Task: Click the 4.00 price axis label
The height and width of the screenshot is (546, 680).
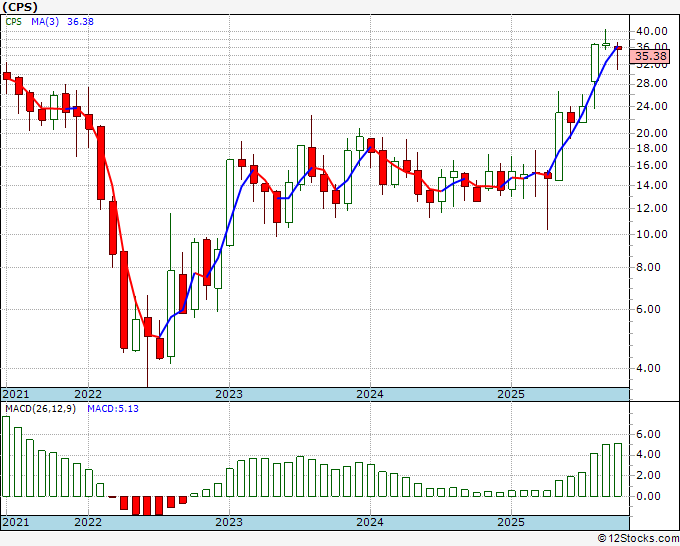Action: 654,368
